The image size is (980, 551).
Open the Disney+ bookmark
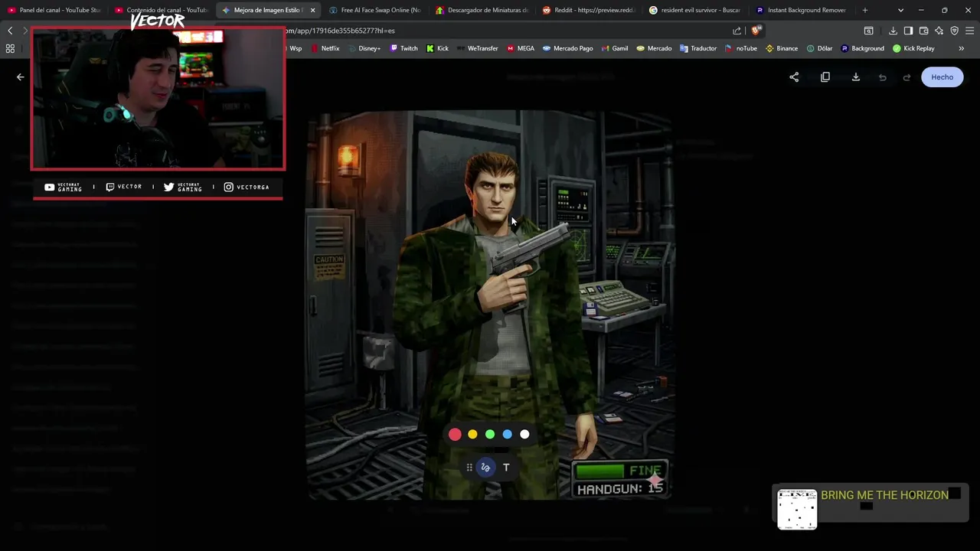pos(364,48)
